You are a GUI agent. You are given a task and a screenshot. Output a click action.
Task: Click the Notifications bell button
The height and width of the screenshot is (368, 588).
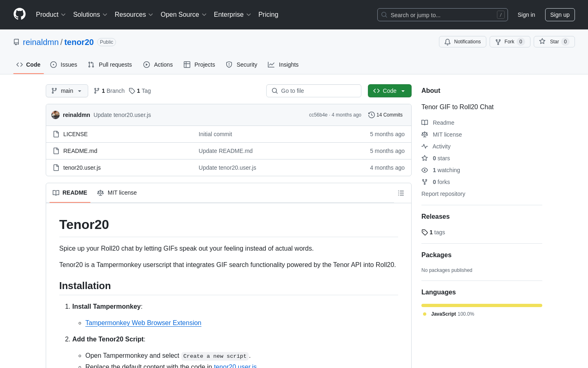pos(463,42)
